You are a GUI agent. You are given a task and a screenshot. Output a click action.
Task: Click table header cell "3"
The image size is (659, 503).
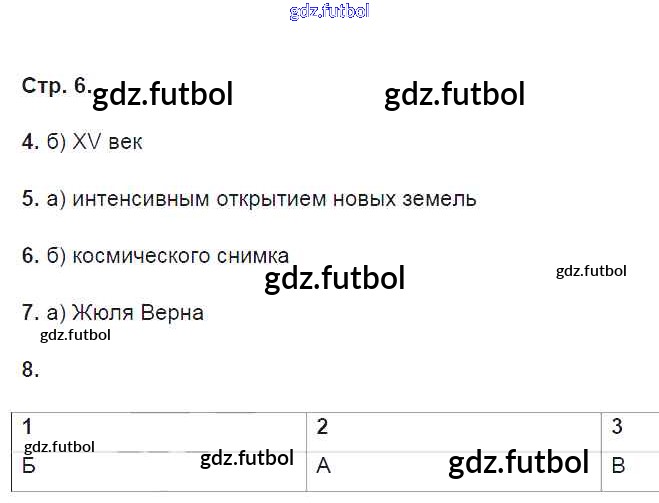pyautogui.click(x=617, y=427)
